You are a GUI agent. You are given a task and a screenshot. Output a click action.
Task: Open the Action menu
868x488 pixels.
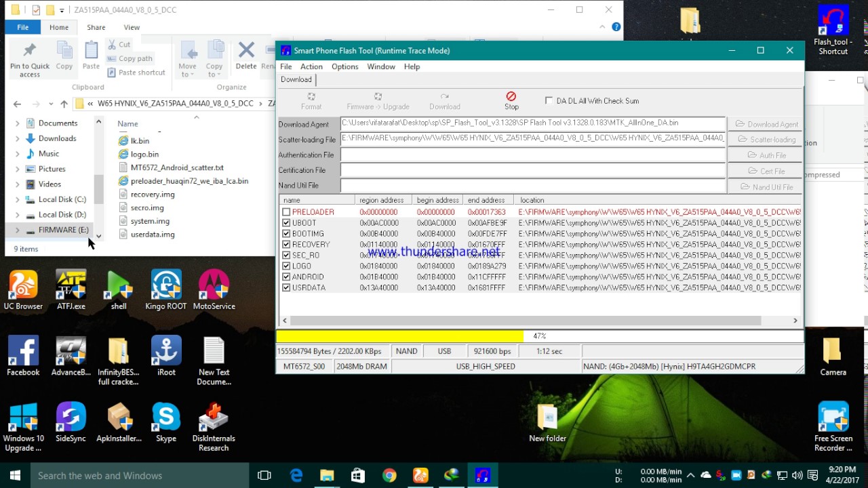pyautogui.click(x=311, y=66)
